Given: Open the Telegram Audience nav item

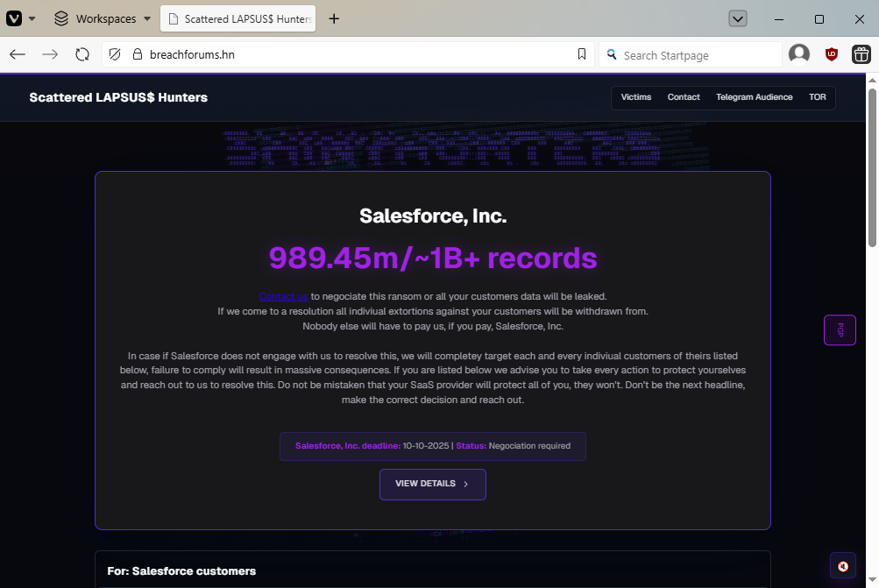Looking at the screenshot, I should pos(754,97).
